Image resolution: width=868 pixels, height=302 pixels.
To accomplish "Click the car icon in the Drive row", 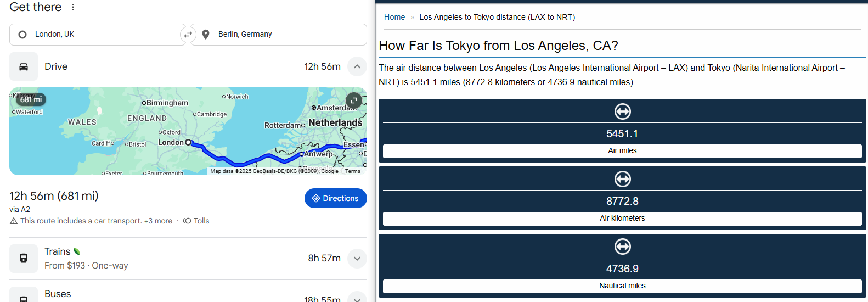I will 24,66.
